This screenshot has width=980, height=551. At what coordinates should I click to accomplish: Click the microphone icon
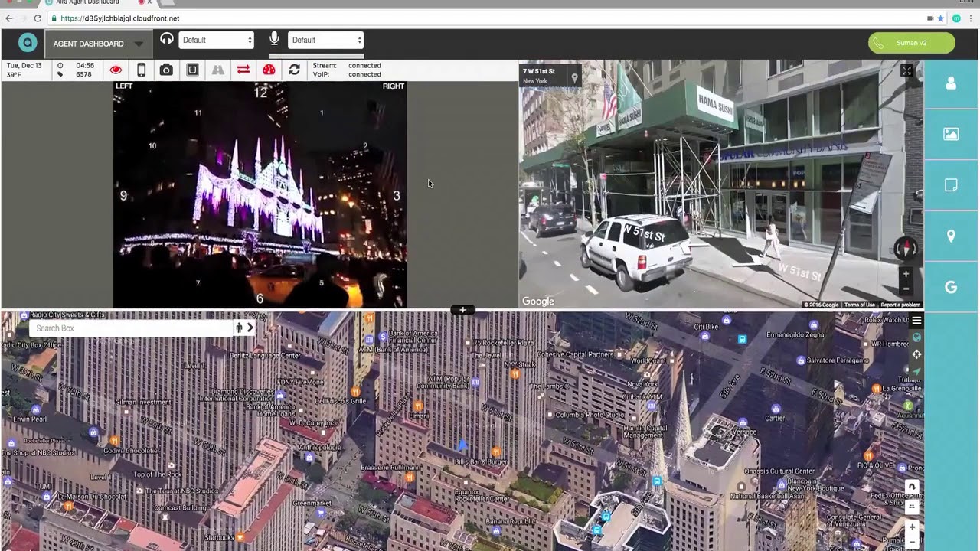(274, 39)
